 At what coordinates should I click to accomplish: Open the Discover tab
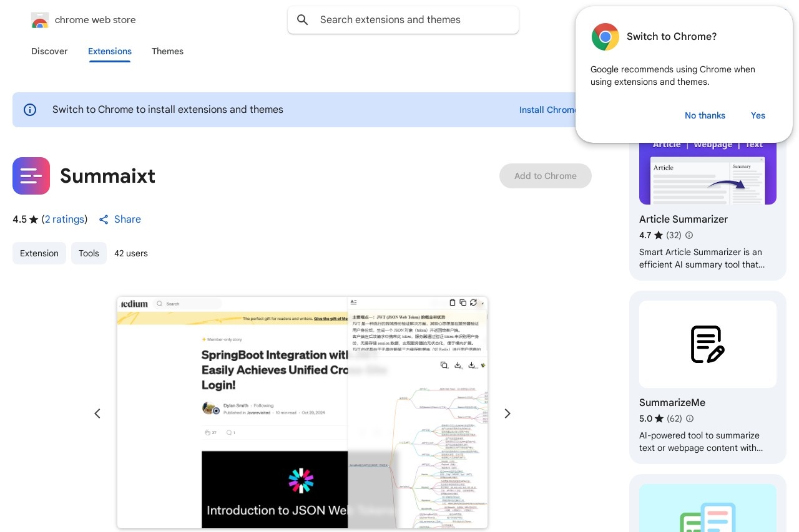click(49, 51)
